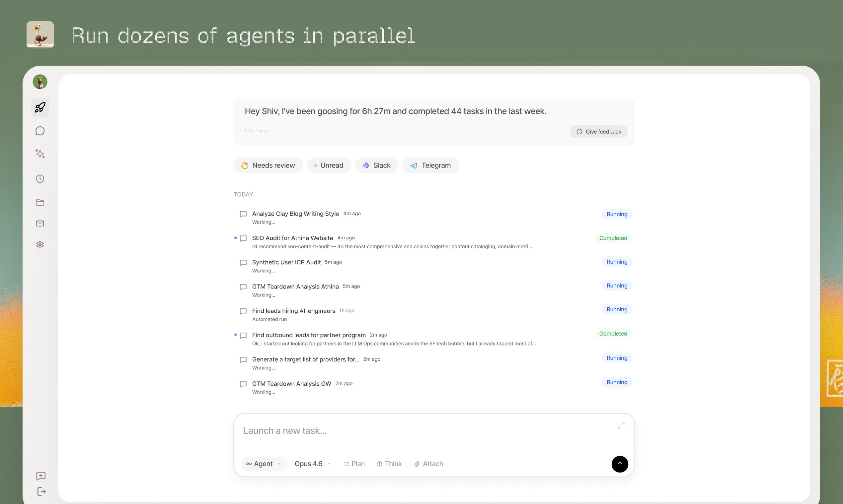
Task: Click the Give feedback button
Action: click(599, 132)
